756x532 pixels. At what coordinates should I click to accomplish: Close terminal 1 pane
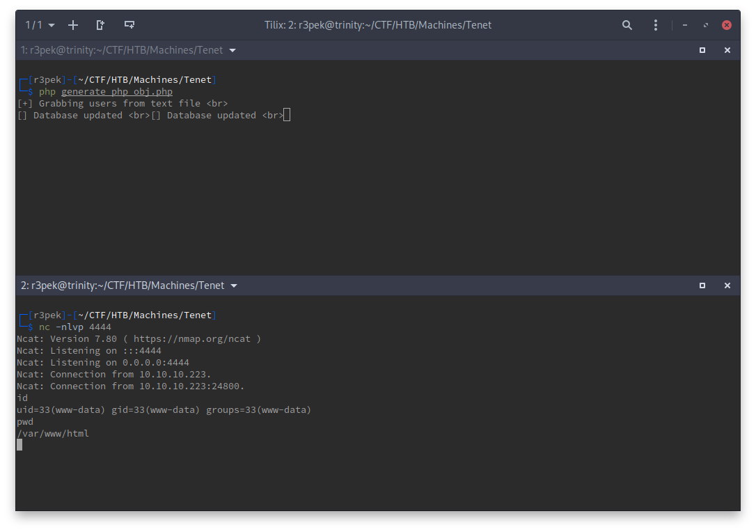[727, 50]
